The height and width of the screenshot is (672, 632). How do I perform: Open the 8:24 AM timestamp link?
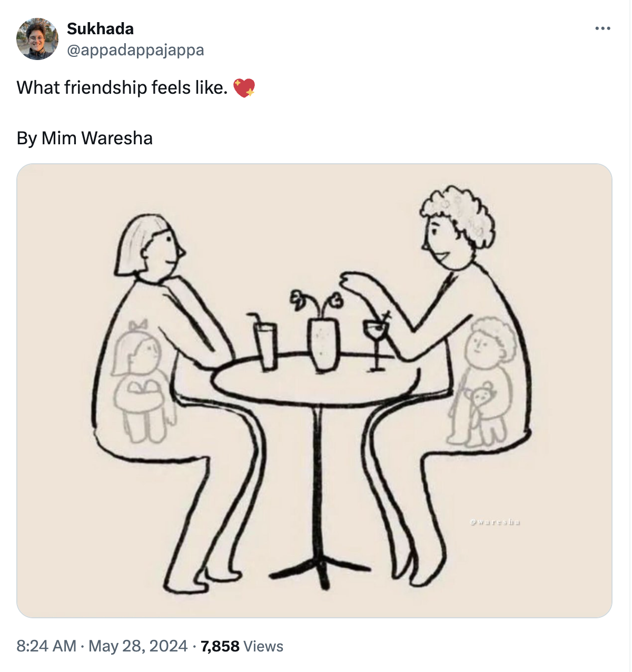(x=46, y=646)
